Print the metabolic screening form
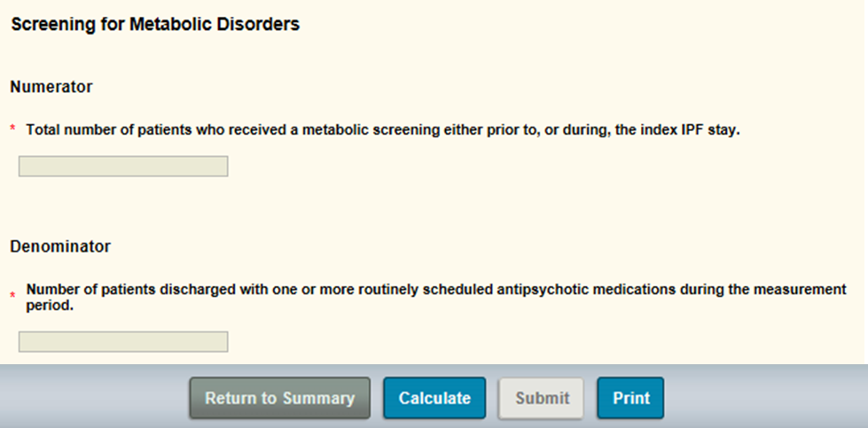This screenshot has height=428, width=868. pyautogui.click(x=630, y=398)
